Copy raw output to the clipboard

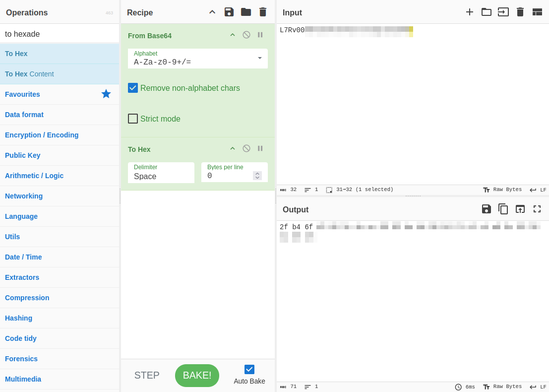pos(503,209)
